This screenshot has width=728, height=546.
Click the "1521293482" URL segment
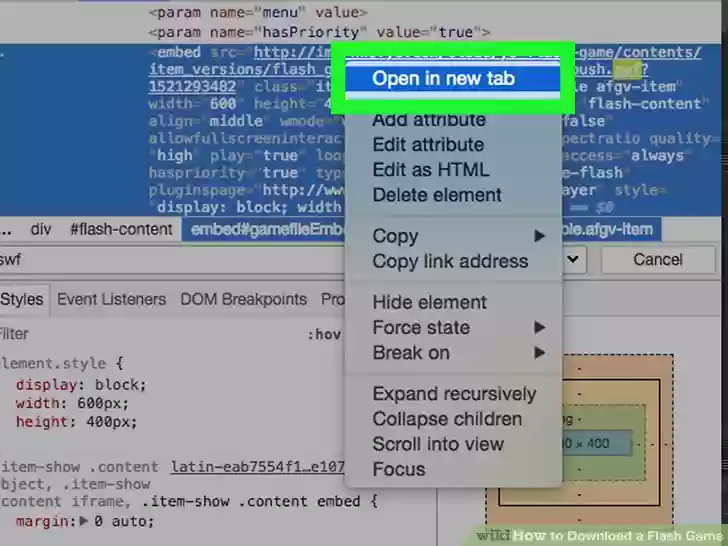[192, 87]
